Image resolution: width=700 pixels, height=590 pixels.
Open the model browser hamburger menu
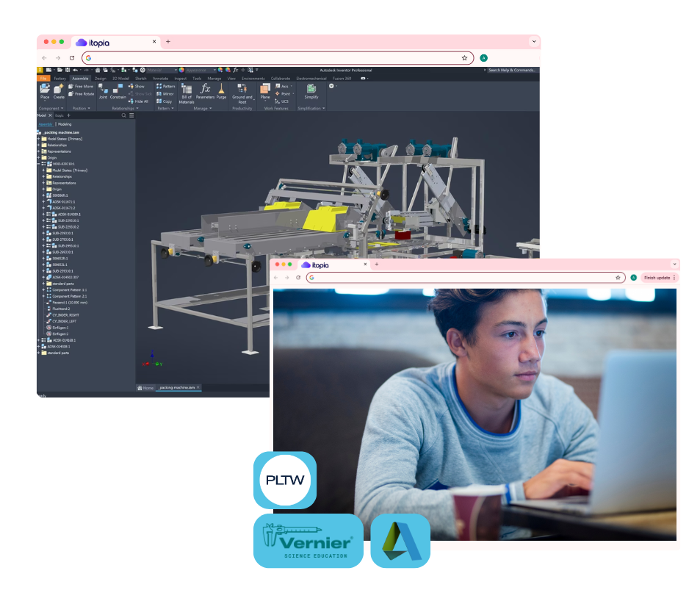coord(131,115)
